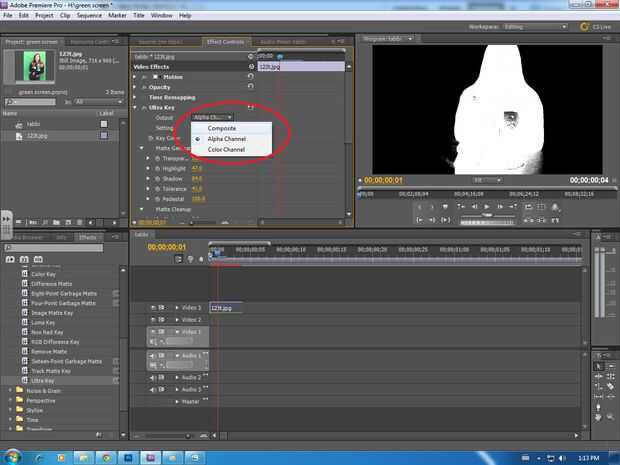Select the Color Key effect
This screenshot has width=620, height=465.
[43, 274]
